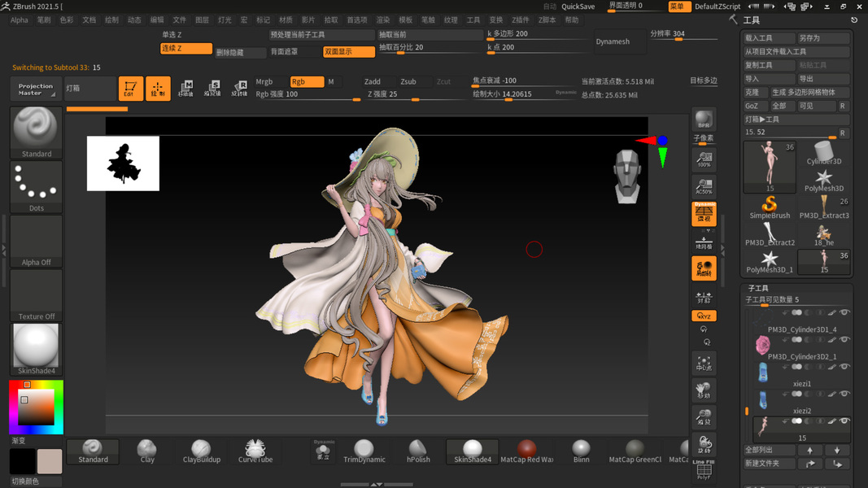Open the Z插件 plugin menu
This screenshot has height=488, width=868.
(521, 20)
